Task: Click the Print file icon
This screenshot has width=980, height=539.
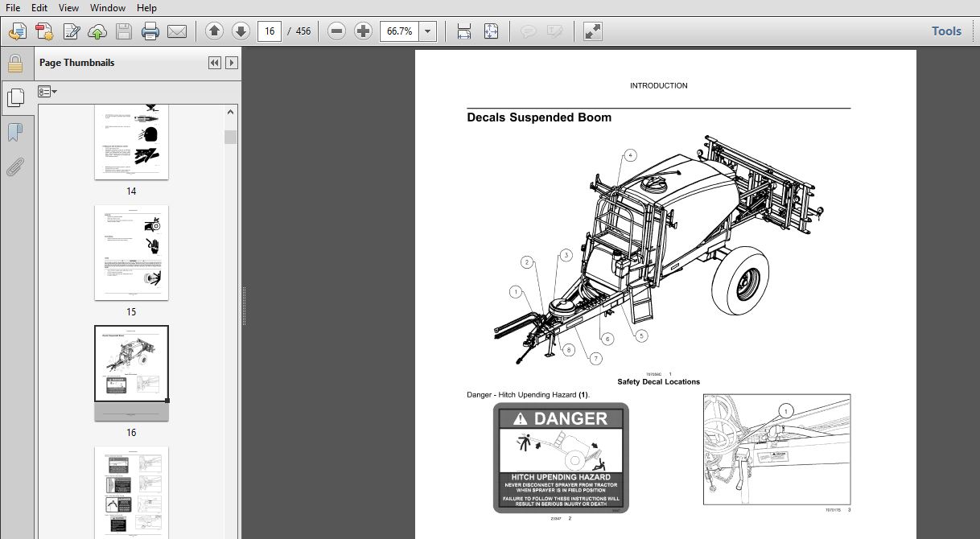Action: click(x=150, y=31)
